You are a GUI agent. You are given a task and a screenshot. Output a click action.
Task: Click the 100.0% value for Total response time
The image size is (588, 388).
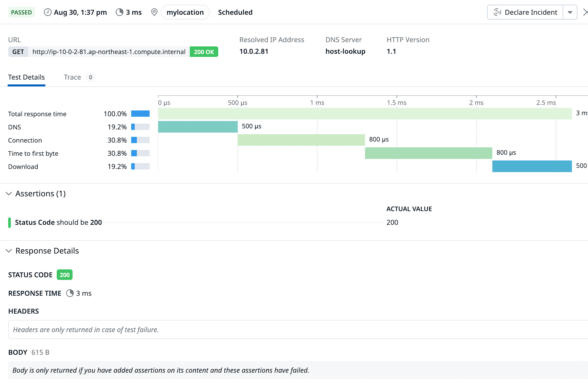tap(115, 114)
